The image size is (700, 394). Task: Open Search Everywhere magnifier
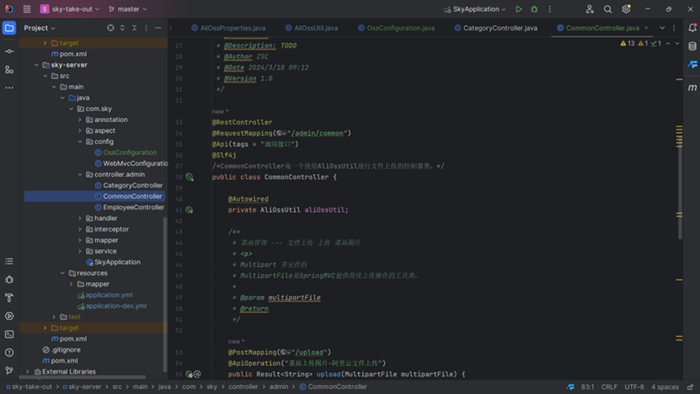click(x=608, y=9)
